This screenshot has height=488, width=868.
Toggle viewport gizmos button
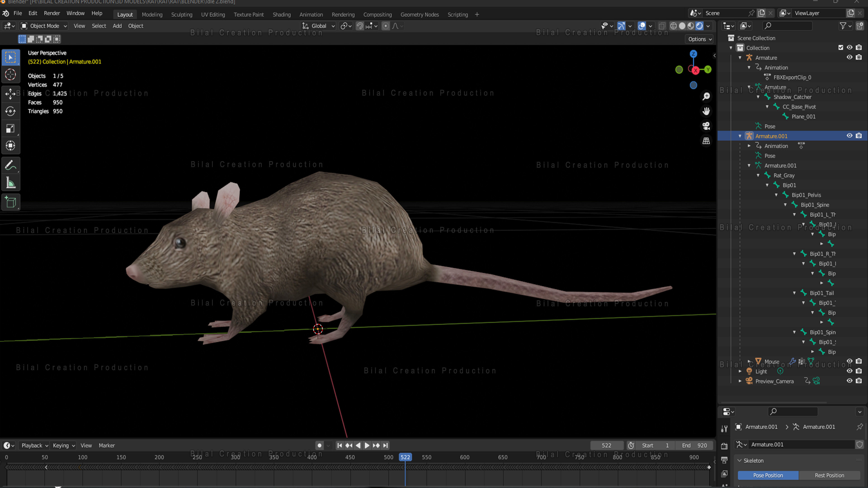[x=621, y=26]
